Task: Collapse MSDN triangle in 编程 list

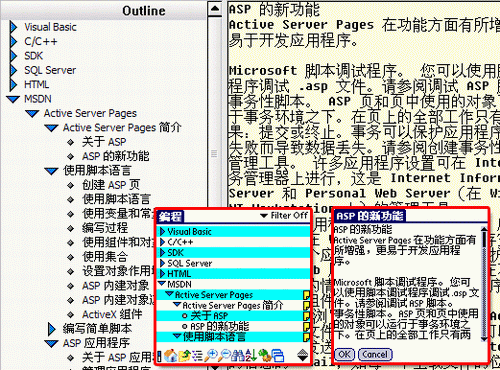Action: click(162, 284)
